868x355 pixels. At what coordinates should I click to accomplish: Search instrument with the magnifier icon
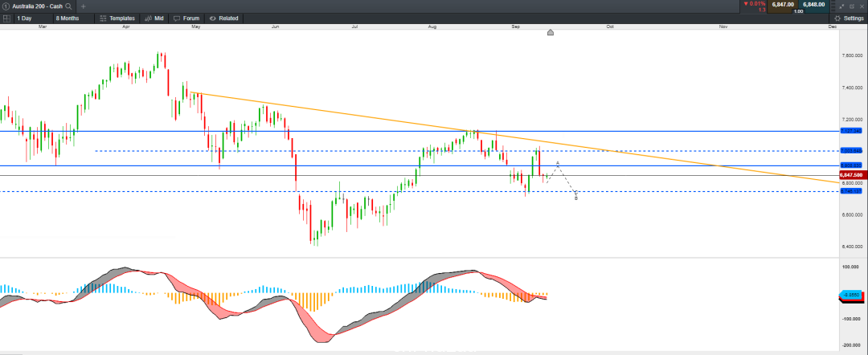click(x=68, y=6)
